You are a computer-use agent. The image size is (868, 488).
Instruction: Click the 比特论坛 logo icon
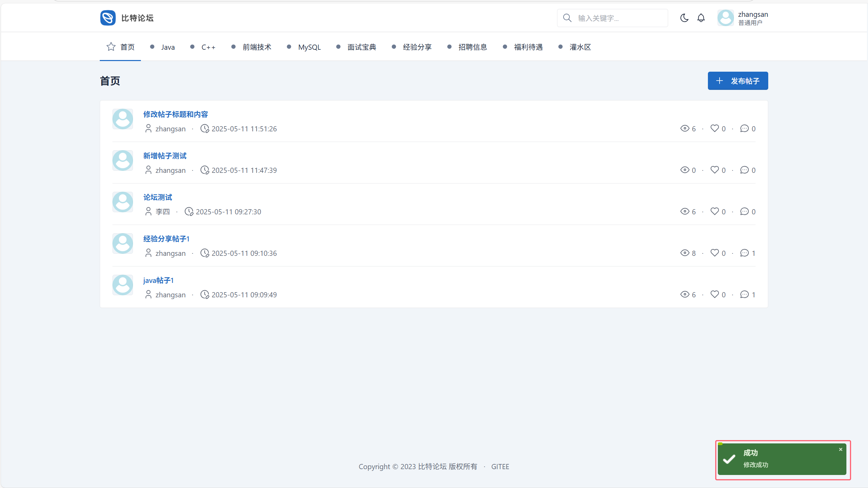[108, 18]
